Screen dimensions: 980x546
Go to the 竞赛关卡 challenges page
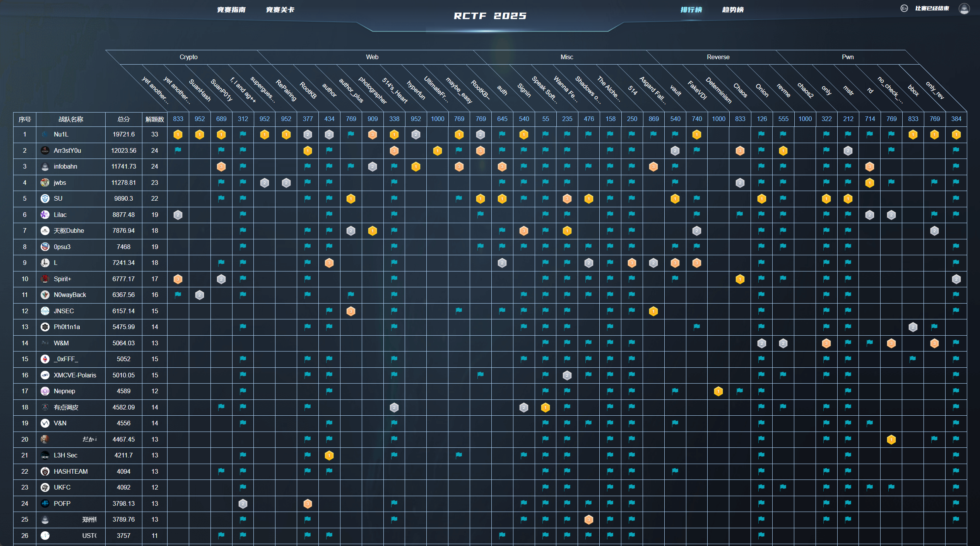click(x=280, y=10)
